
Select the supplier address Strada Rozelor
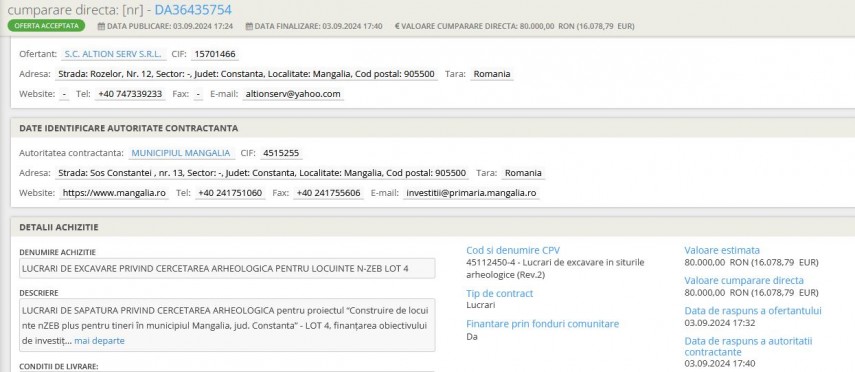(x=246, y=74)
